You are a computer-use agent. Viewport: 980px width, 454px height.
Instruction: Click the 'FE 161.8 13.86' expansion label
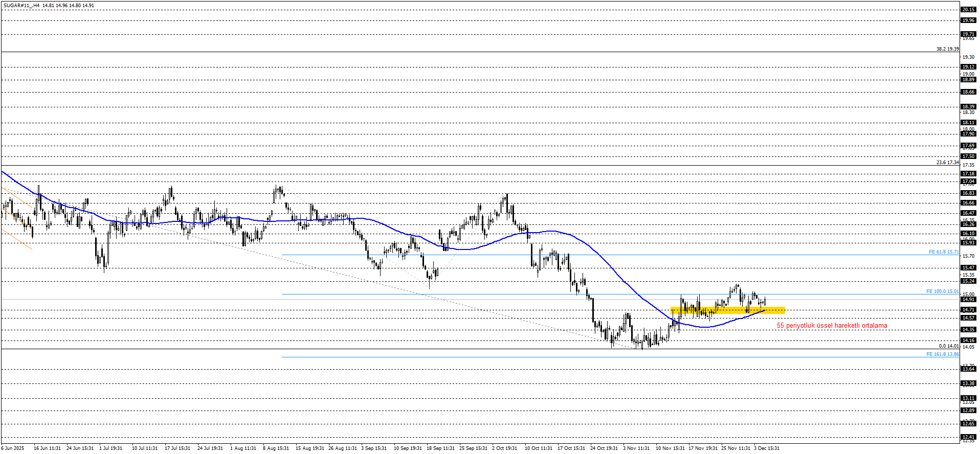tap(942, 354)
